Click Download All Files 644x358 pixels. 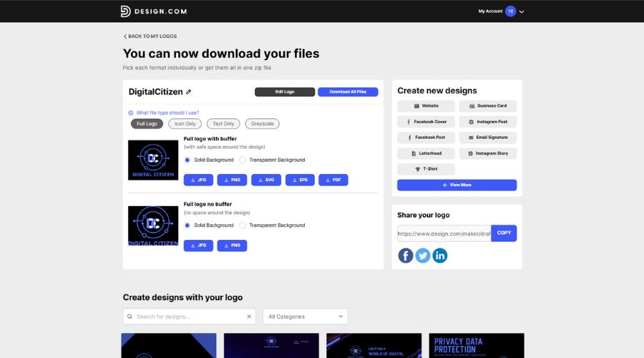coord(348,92)
